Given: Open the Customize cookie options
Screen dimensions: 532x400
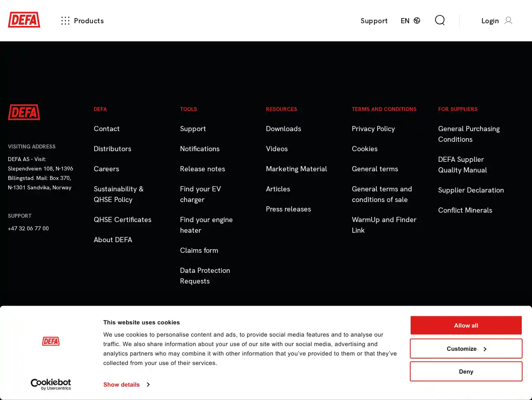Looking at the screenshot, I should pyautogui.click(x=466, y=349).
